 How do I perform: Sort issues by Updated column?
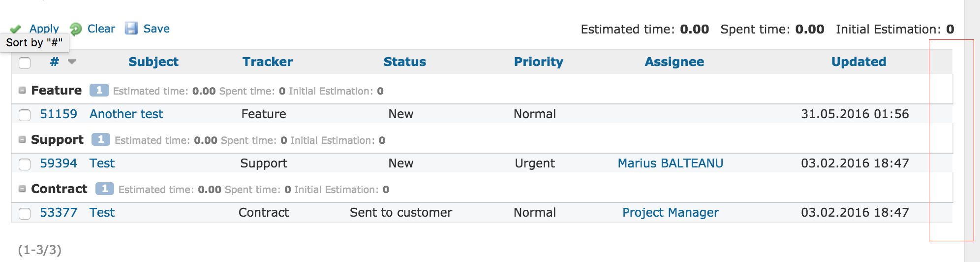point(859,62)
